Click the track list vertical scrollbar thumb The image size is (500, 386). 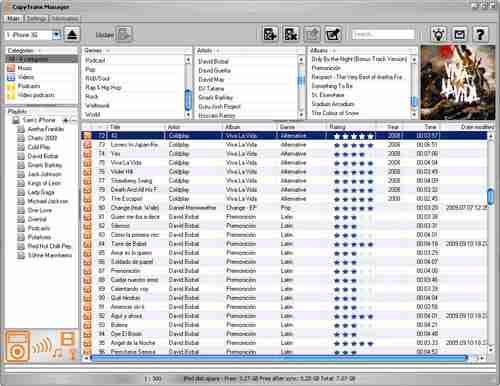click(490, 196)
